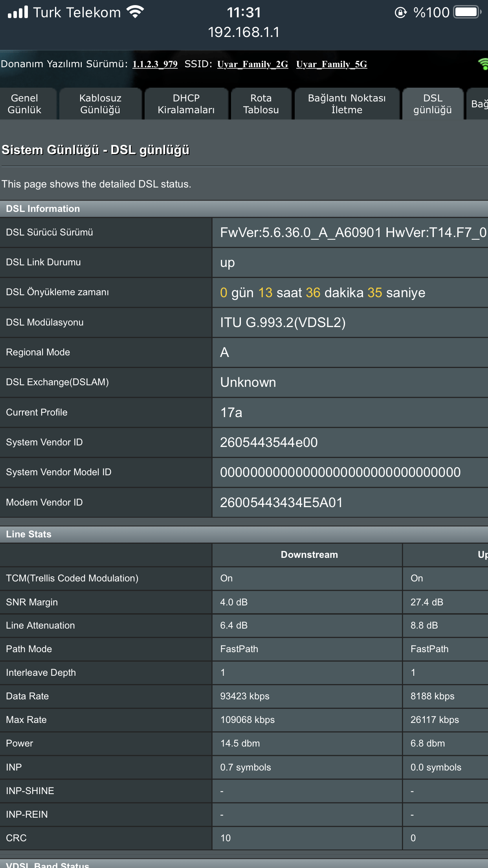Click firmware version link 1.1.2.3_979

point(155,64)
